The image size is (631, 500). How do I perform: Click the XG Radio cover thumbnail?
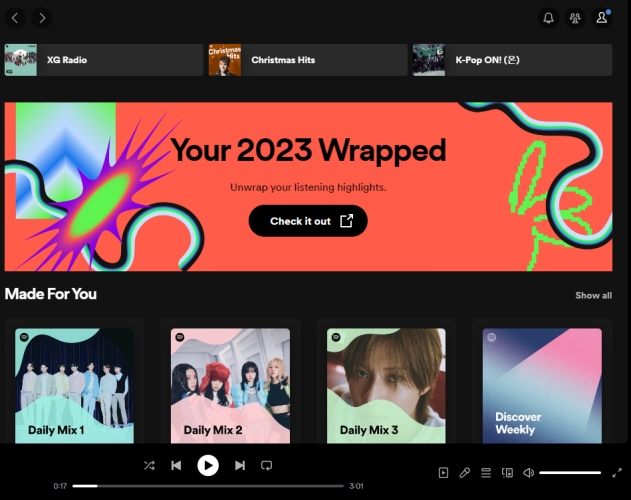[x=21, y=60]
